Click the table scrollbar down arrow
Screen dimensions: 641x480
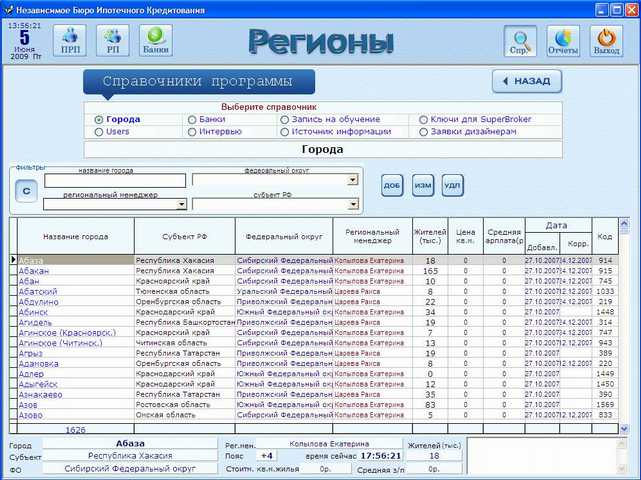pos(624,428)
